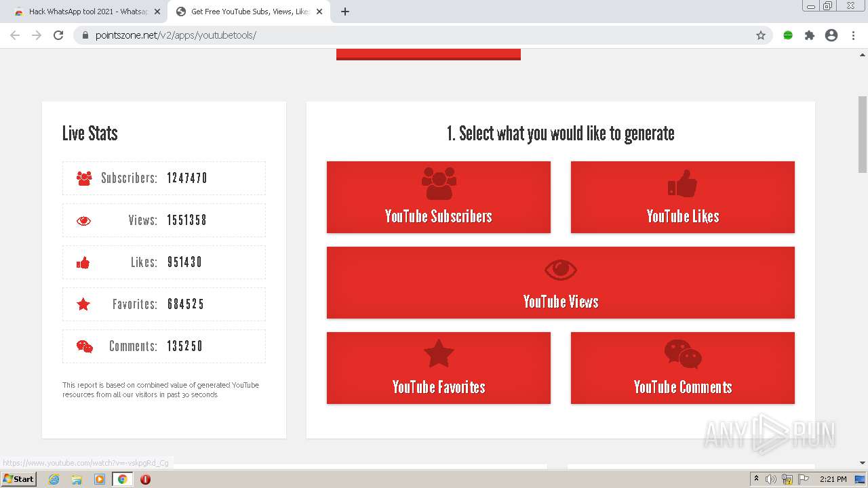Select the YouTube Subscribers option

[439, 197]
